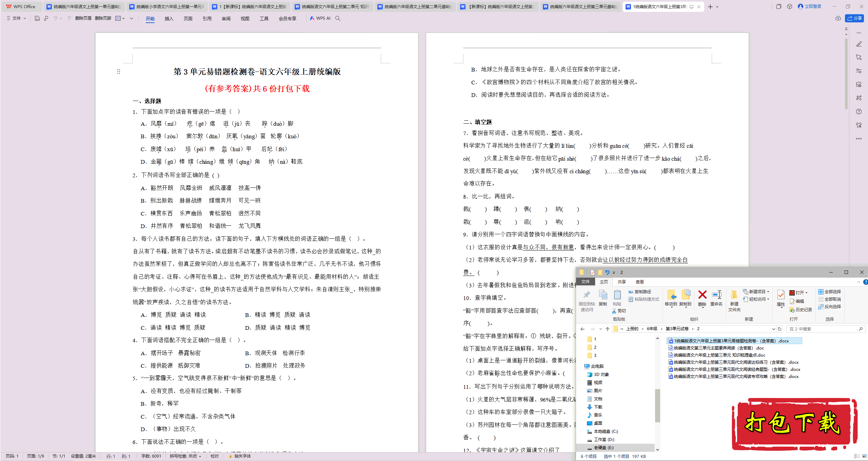Click New folder icon in Explorer ribbon
868x461 pixels.
734,301
